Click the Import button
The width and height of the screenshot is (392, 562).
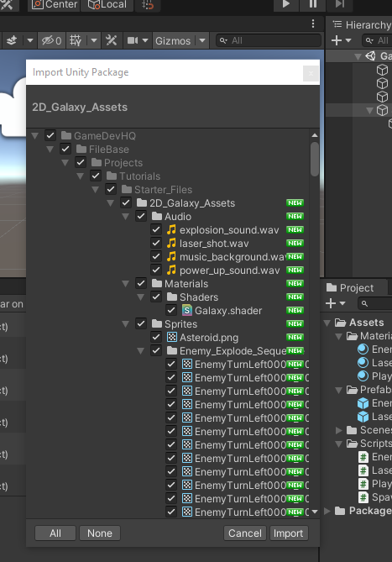click(289, 533)
